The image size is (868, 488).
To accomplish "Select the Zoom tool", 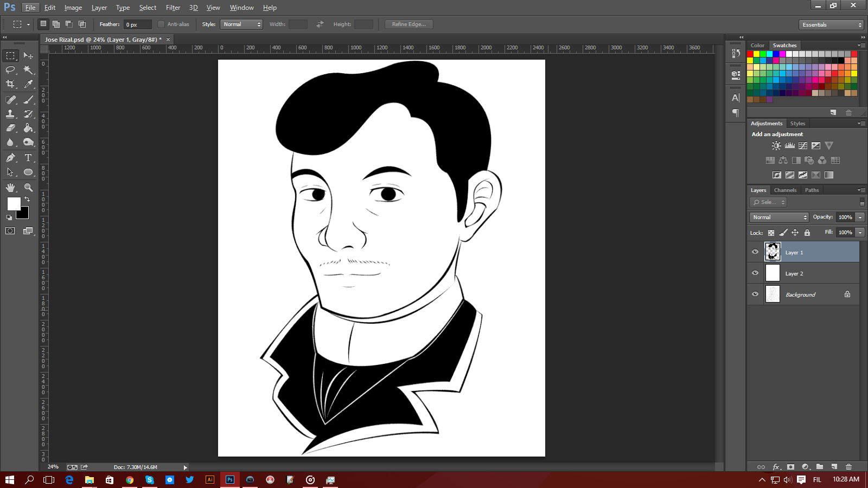I will click(x=28, y=188).
